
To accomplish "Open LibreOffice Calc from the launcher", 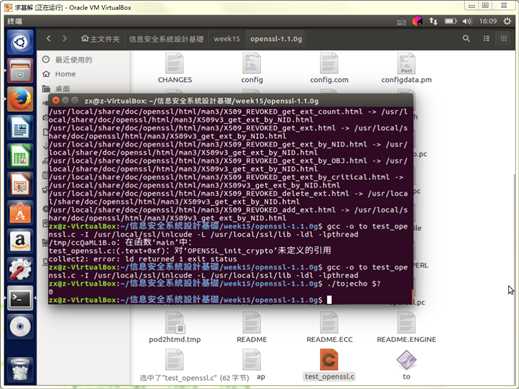I will pyautogui.click(x=20, y=156).
